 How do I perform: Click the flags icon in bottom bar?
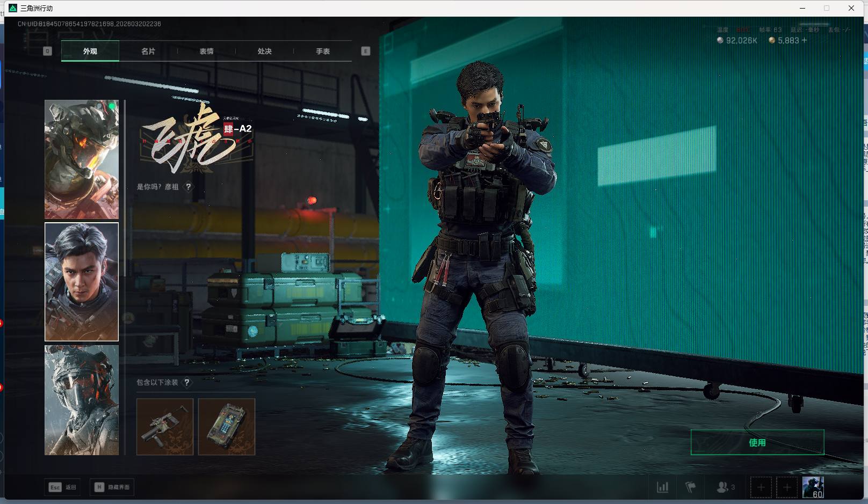coord(691,487)
